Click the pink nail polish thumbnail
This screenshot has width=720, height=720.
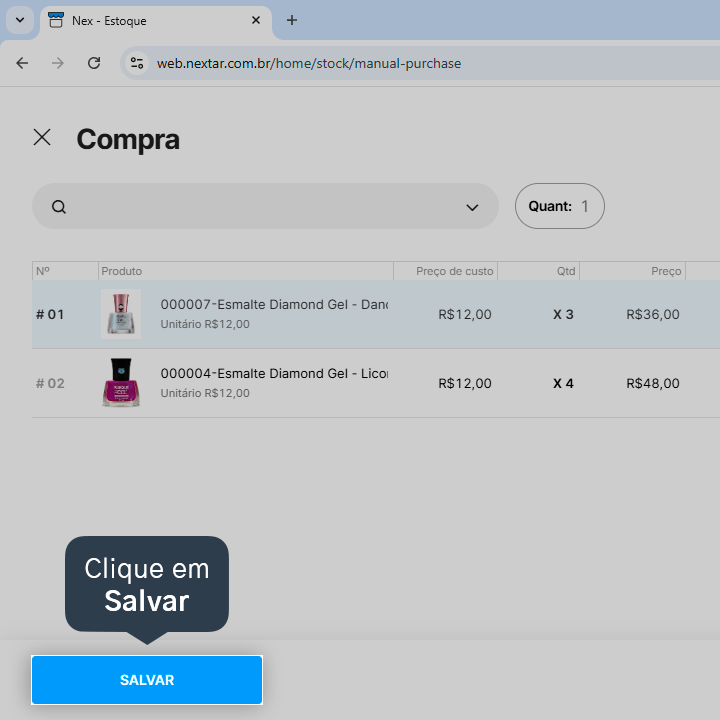pos(121,382)
